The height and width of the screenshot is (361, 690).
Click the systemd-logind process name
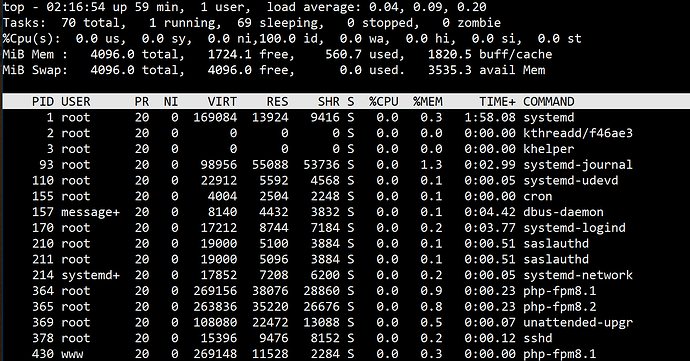click(x=574, y=228)
